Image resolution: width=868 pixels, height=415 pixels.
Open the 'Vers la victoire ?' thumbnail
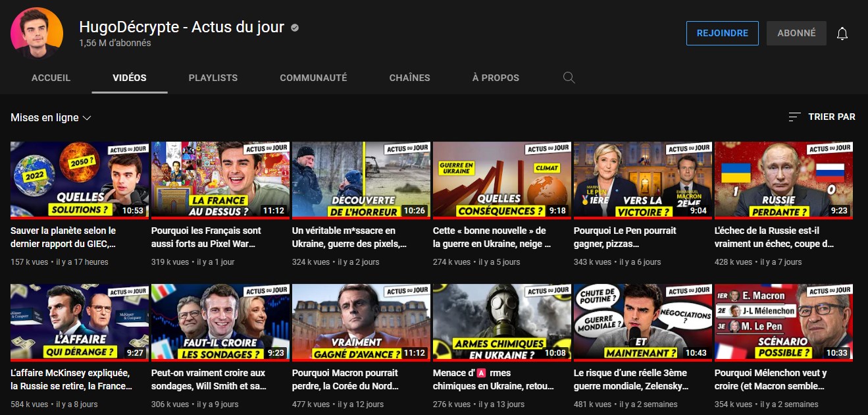[x=643, y=180]
